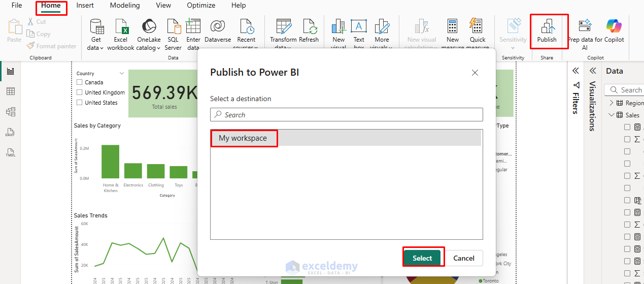The width and height of the screenshot is (644, 284).
Task: Switch to the Modeling tab
Action: click(x=125, y=6)
